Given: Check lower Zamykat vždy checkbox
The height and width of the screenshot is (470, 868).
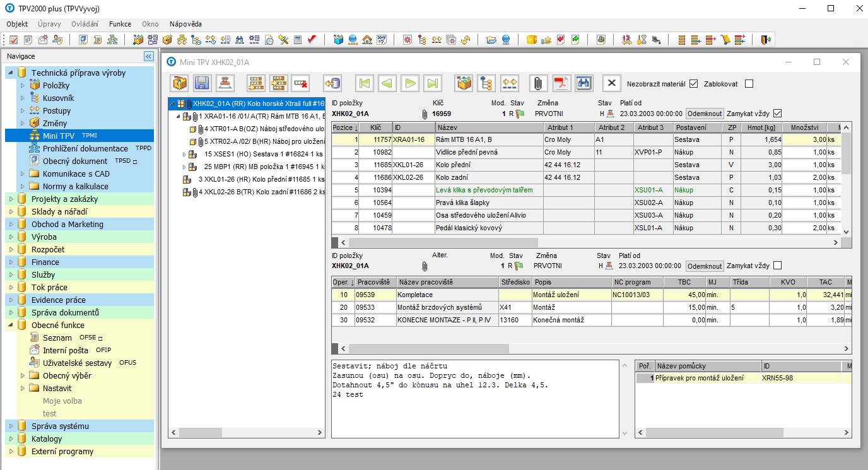Looking at the screenshot, I should point(777,266).
